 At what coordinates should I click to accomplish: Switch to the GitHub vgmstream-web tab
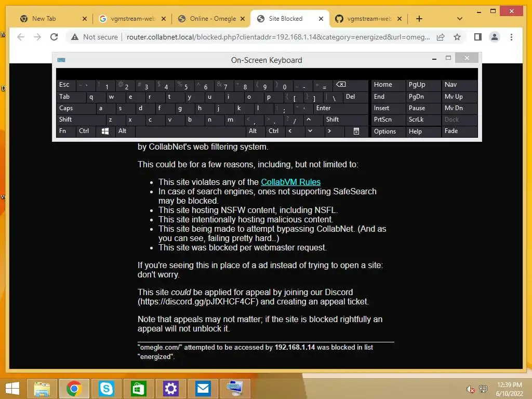tap(368, 19)
